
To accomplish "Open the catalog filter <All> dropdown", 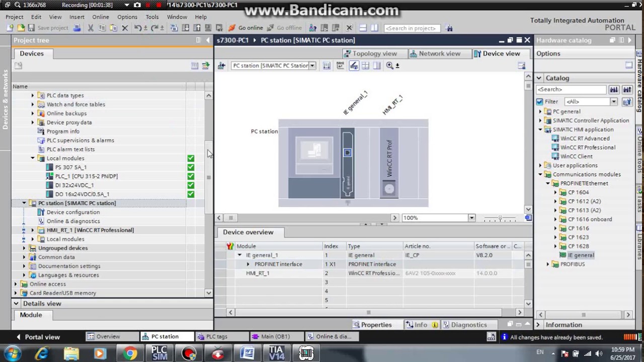I will [614, 102].
